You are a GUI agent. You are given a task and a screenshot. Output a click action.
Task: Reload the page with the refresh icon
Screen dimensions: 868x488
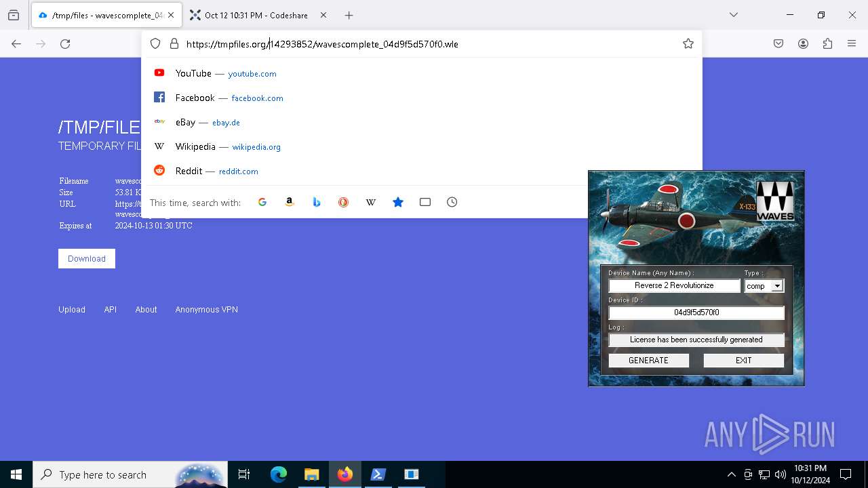[x=65, y=43]
